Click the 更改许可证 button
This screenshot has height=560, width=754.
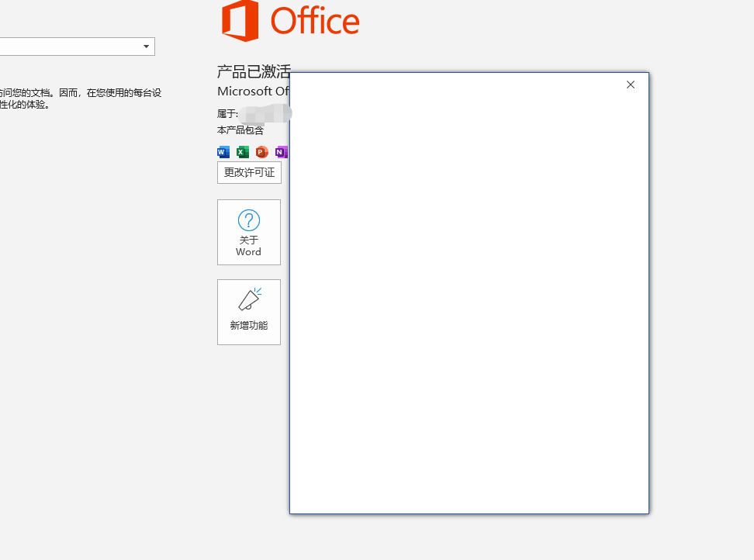pos(249,172)
